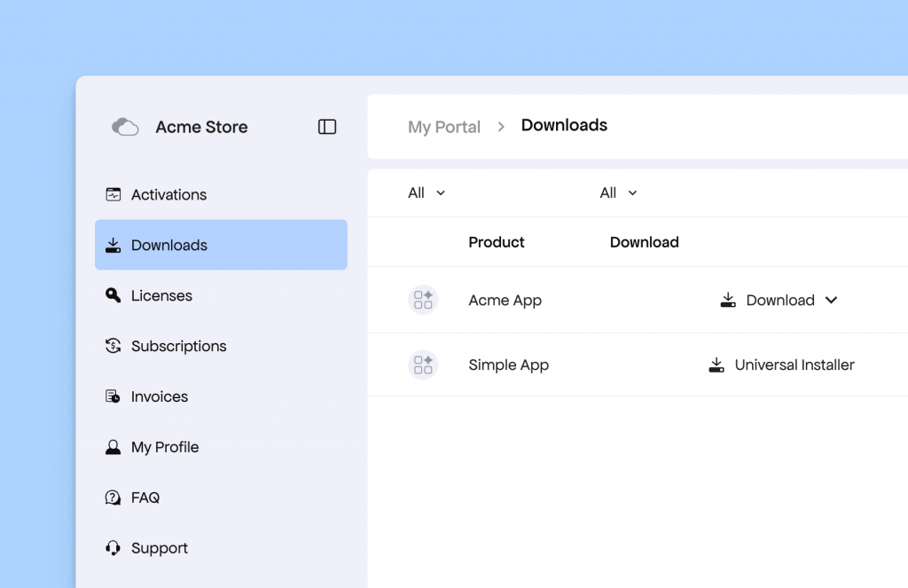
Task: Open the first All filter dropdown
Action: tap(426, 192)
